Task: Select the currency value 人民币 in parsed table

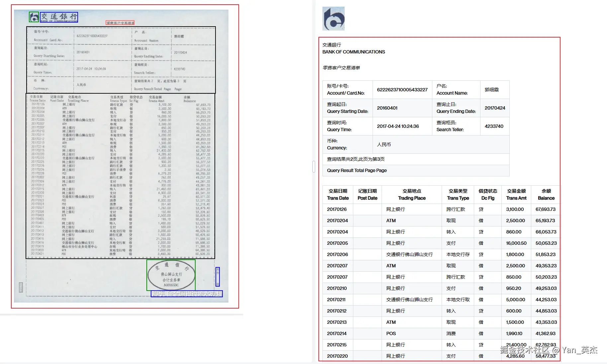Action: pos(384,144)
